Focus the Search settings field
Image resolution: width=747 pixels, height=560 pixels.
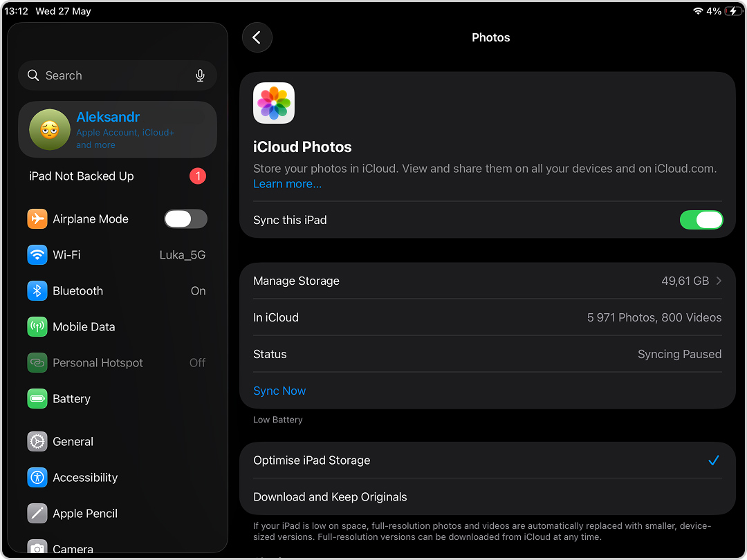(x=117, y=75)
